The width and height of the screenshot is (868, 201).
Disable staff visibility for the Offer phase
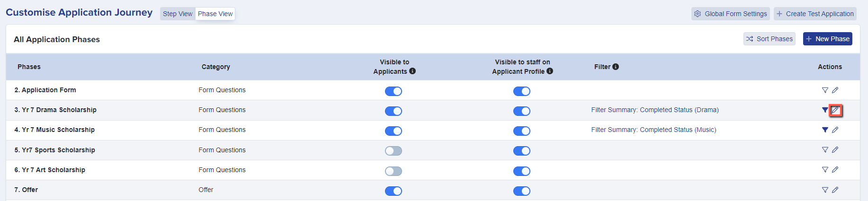[522, 191]
